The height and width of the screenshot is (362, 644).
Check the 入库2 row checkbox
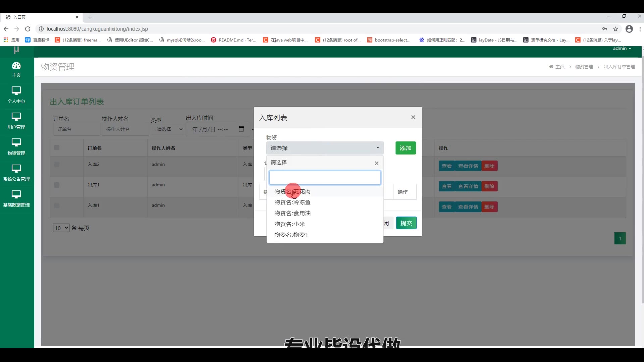[x=57, y=165]
